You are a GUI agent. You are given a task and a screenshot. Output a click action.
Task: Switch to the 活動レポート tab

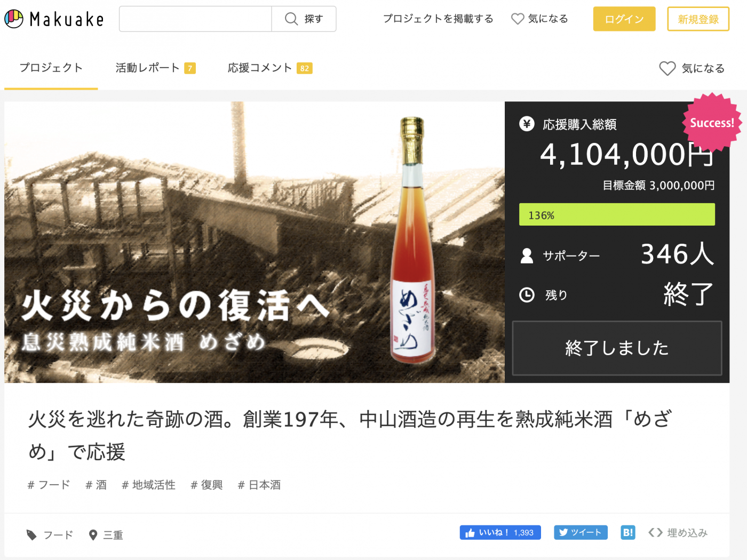pyautogui.click(x=147, y=68)
